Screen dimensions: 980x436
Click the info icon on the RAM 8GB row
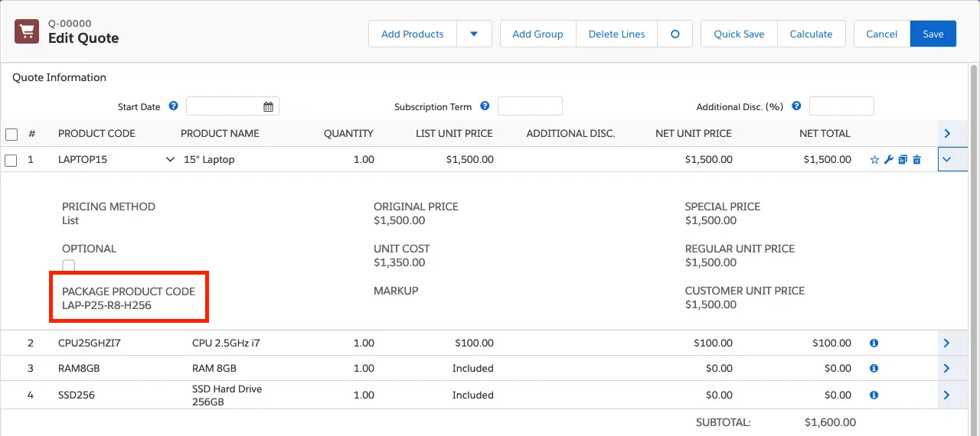(874, 369)
